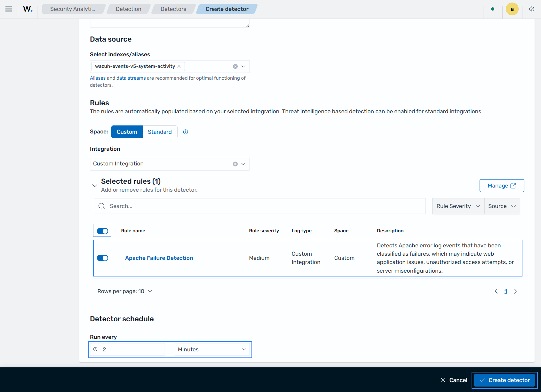Click the Create detector button
The height and width of the screenshot is (392, 541).
click(505, 380)
